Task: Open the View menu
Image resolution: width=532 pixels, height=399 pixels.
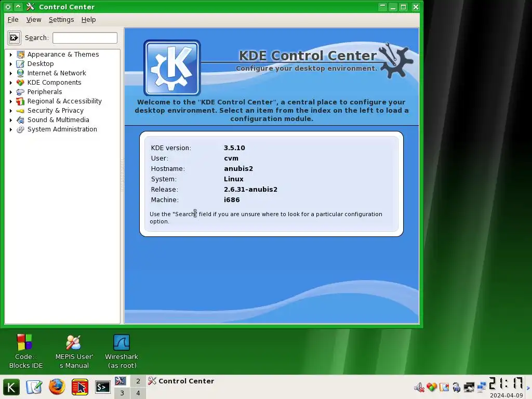Action: pyautogui.click(x=34, y=20)
